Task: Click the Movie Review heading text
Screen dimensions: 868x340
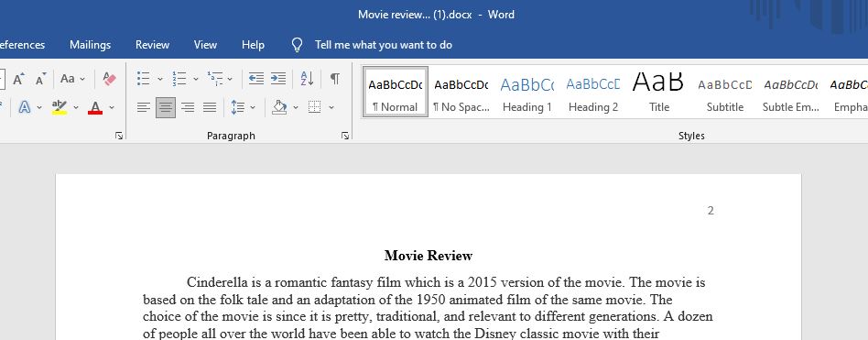Action: click(x=429, y=256)
